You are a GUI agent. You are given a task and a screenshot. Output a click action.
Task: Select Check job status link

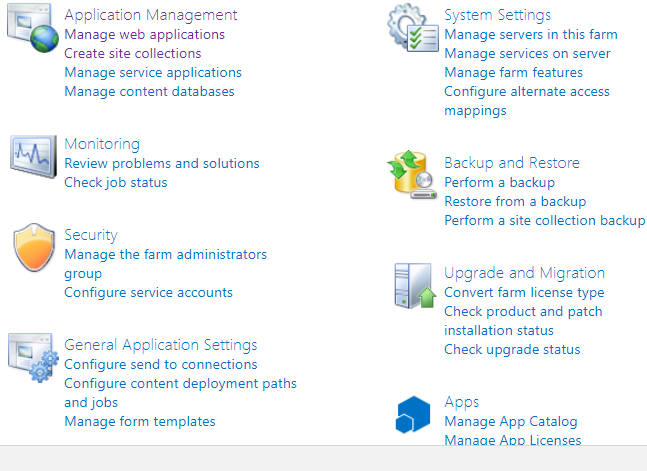115,182
